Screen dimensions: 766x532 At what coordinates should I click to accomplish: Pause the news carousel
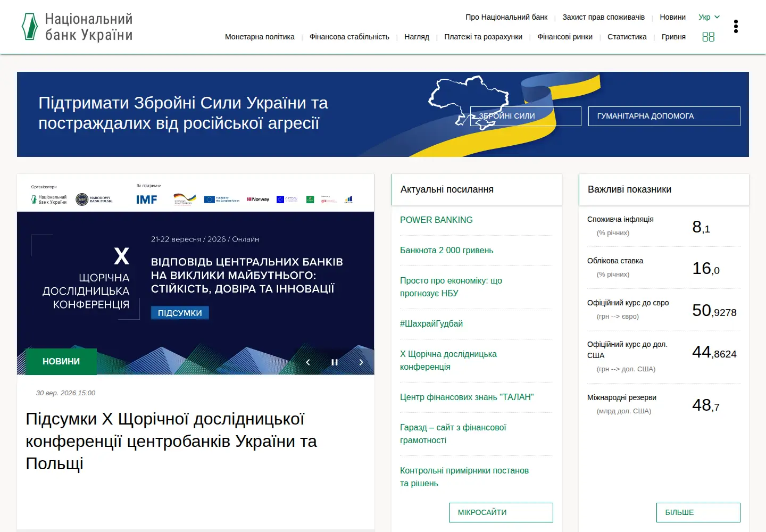[x=335, y=362]
